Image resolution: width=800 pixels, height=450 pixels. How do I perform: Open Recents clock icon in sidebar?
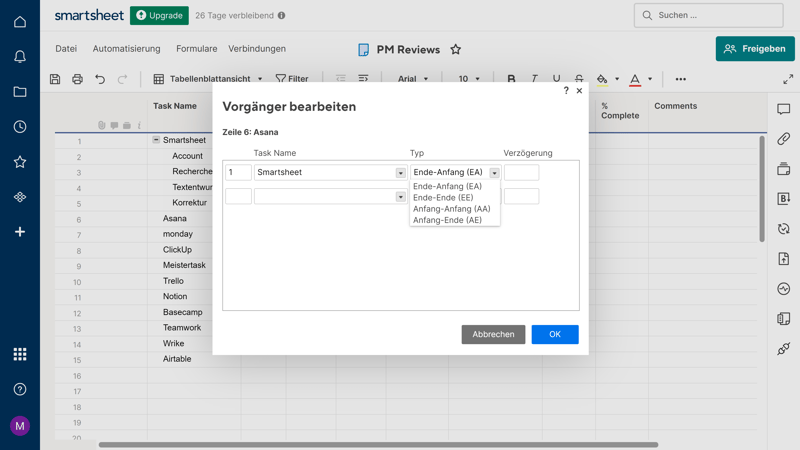(x=20, y=127)
